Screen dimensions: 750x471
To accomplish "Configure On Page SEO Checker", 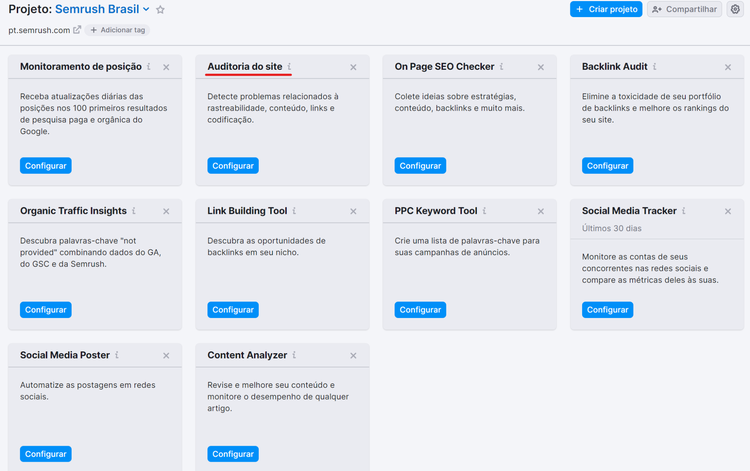I will click(x=420, y=165).
